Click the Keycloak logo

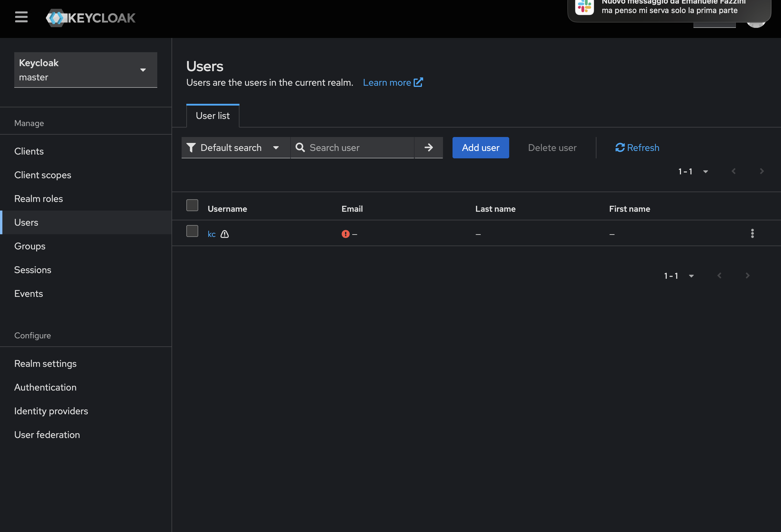(x=91, y=18)
